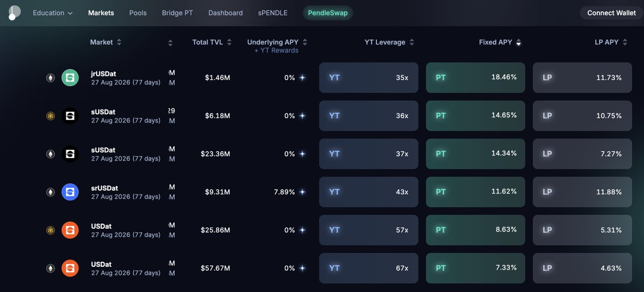This screenshot has height=292, width=644.
Task: Click the orange USDat icon with $57.67M TVL
Action: (x=70, y=268)
